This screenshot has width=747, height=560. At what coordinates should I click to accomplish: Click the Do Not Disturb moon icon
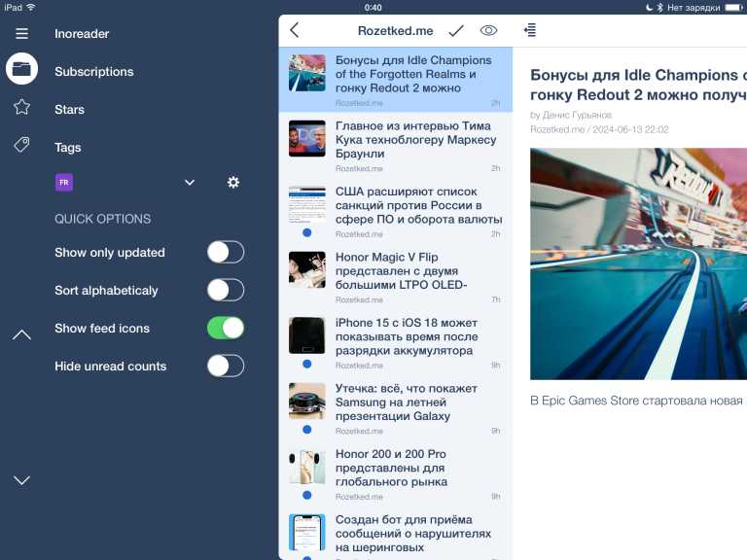tap(649, 7)
